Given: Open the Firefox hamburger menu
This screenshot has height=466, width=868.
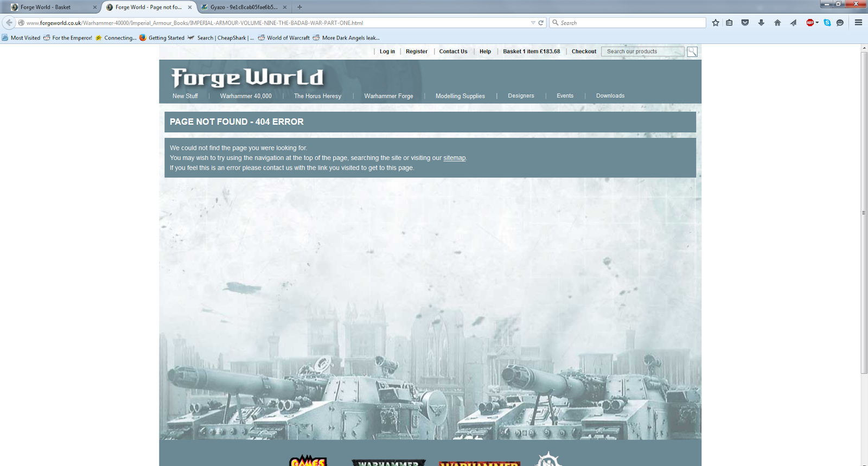Looking at the screenshot, I should pyautogui.click(x=858, y=23).
